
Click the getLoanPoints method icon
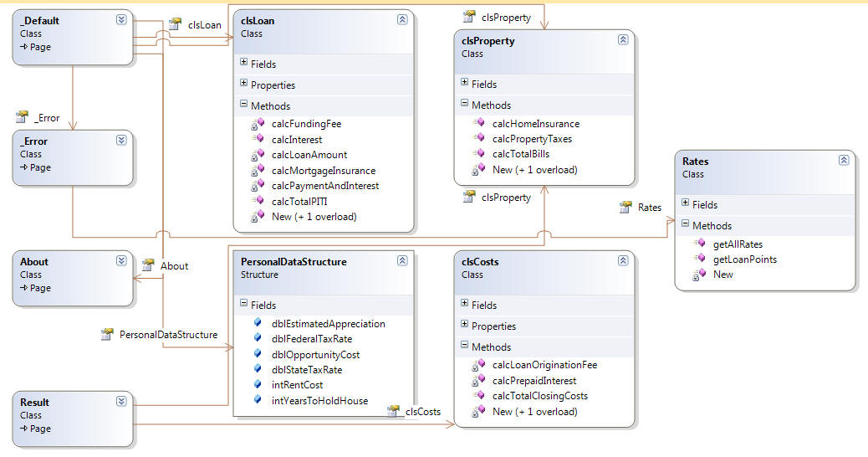click(x=700, y=258)
